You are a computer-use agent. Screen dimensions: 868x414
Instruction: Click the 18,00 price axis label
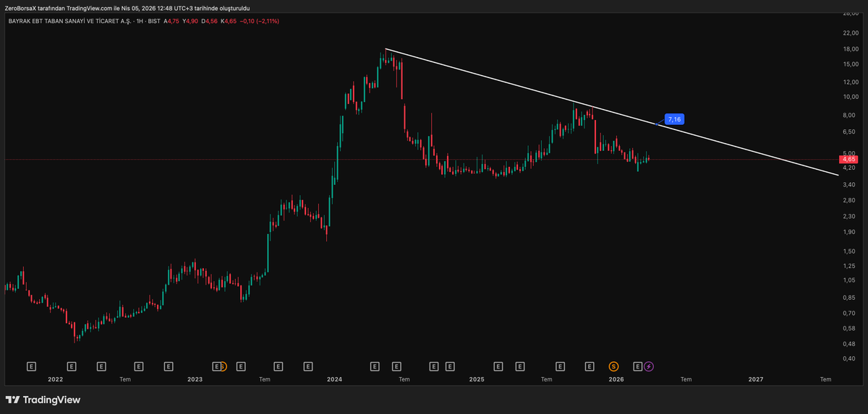click(849, 49)
